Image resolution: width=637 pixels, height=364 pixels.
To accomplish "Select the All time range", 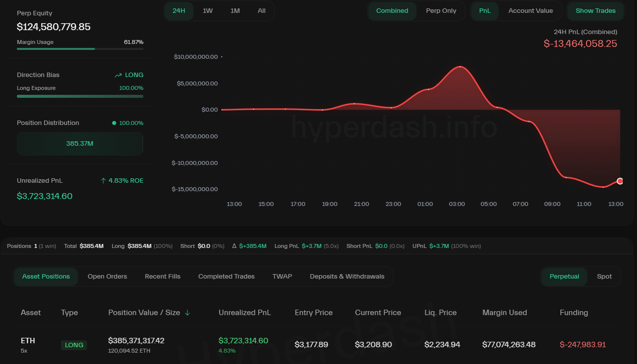I will 261,10.
